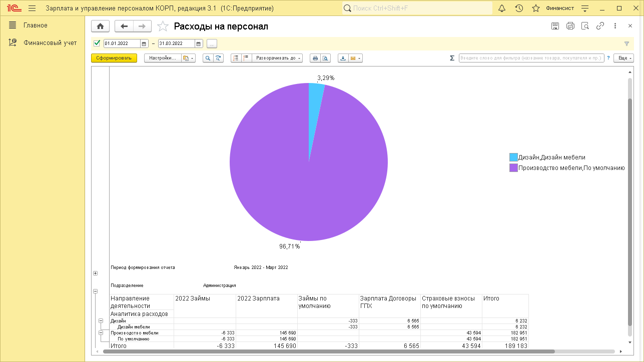Open start date calendar picker
Image resolution: width=644 pixels, height=362 pixels.
pyautogui.click(x=144, y=43)
